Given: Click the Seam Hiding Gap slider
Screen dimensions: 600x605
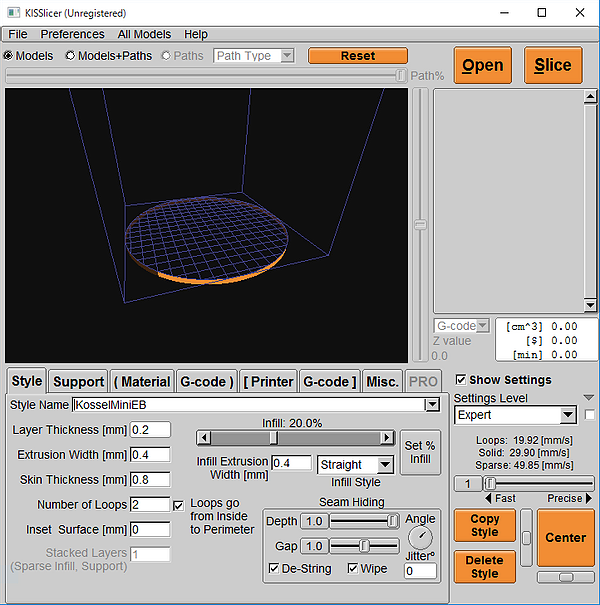Looking at the screenshot, I should [x=364, y=546].
